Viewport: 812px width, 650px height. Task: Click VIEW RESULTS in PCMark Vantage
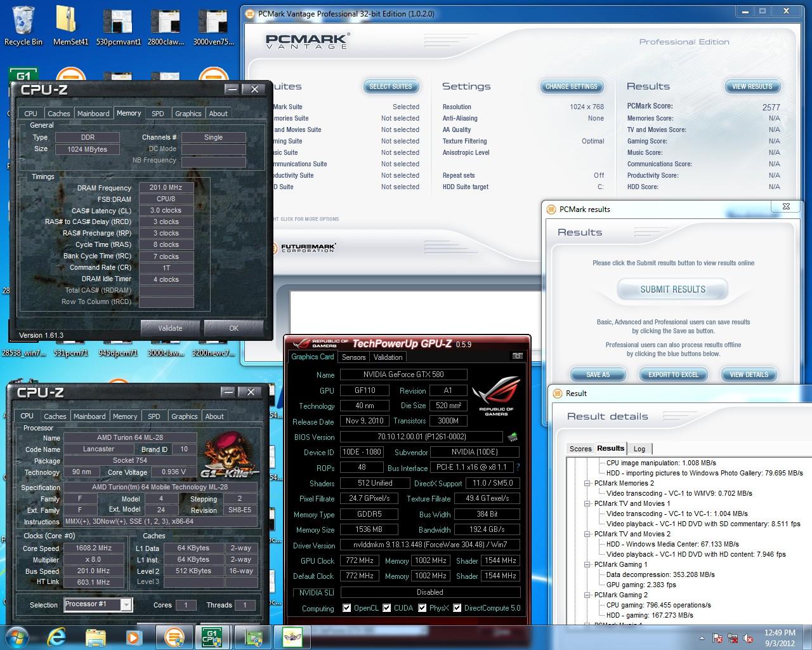(x=752, y=86)
